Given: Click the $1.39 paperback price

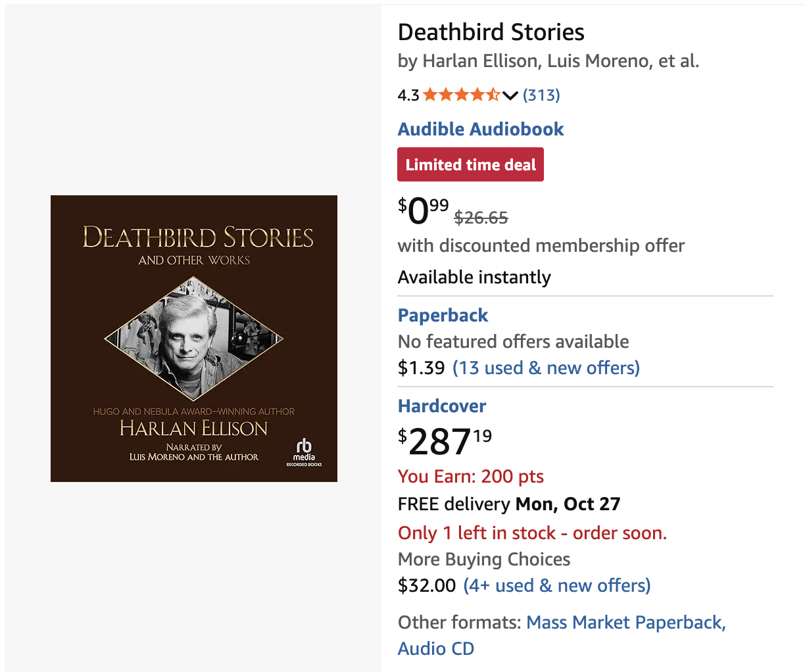Looking at the screenshot, I should (x=421, y=368).
